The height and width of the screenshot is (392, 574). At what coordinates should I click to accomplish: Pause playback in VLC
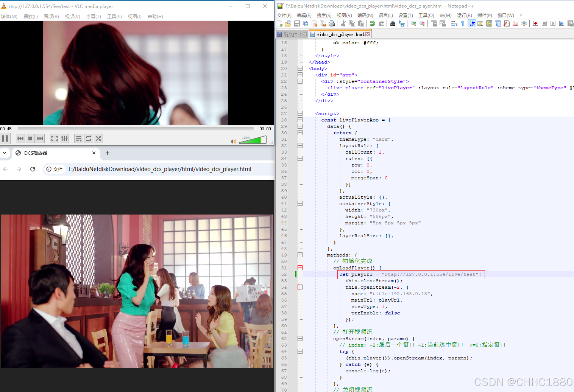5,138
